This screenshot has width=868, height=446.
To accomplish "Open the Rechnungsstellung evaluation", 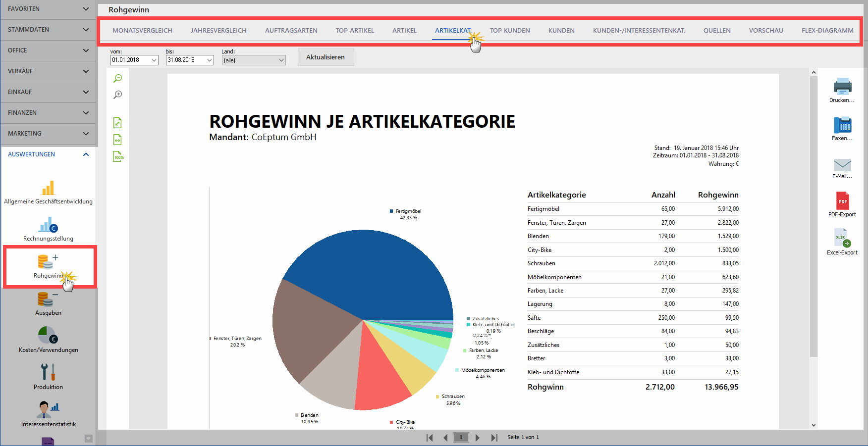I will (x=48, y=229).
